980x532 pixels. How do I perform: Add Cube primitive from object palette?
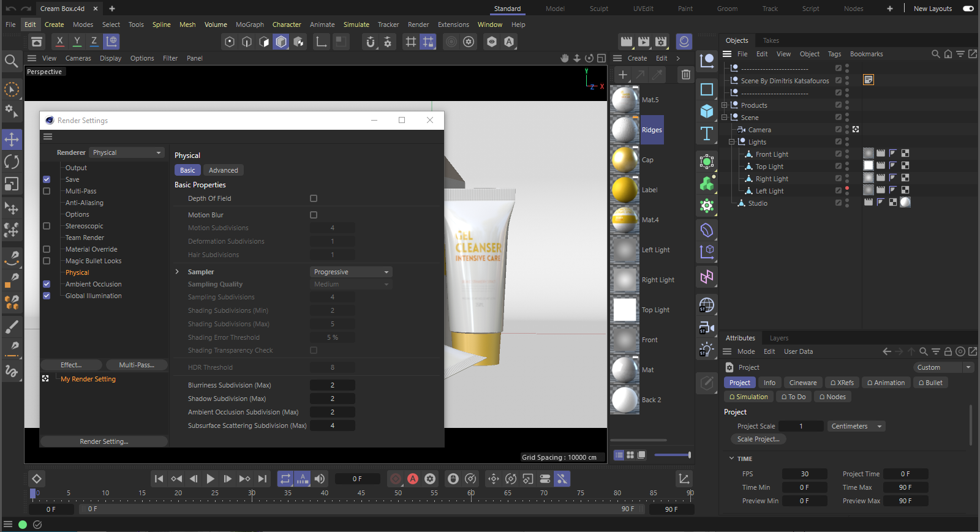coord(707,111)
